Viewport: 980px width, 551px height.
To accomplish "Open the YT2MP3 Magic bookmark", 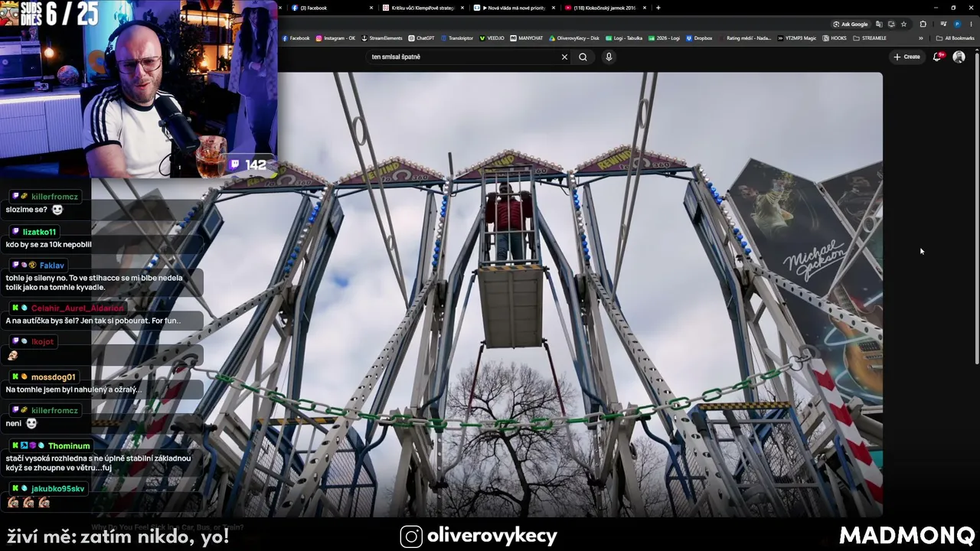I will pos(797,37).
